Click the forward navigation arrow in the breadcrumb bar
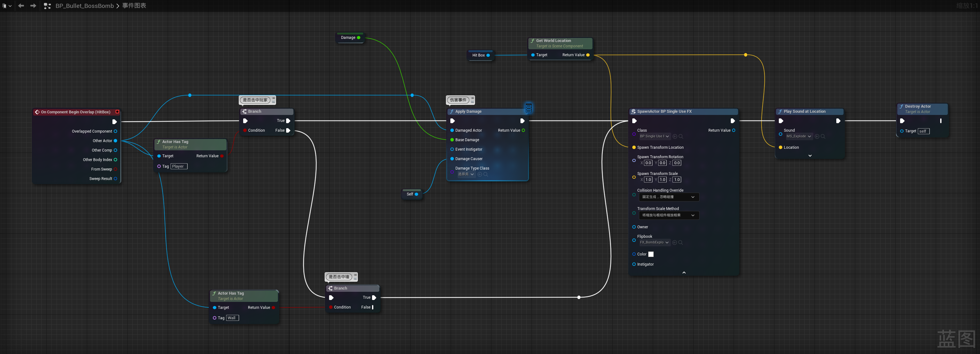 point(33,6)
